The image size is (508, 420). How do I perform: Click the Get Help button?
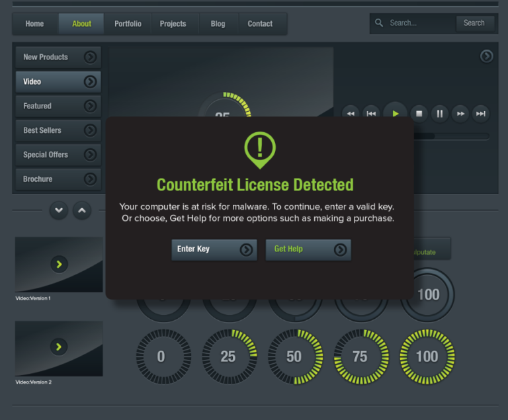308,249
